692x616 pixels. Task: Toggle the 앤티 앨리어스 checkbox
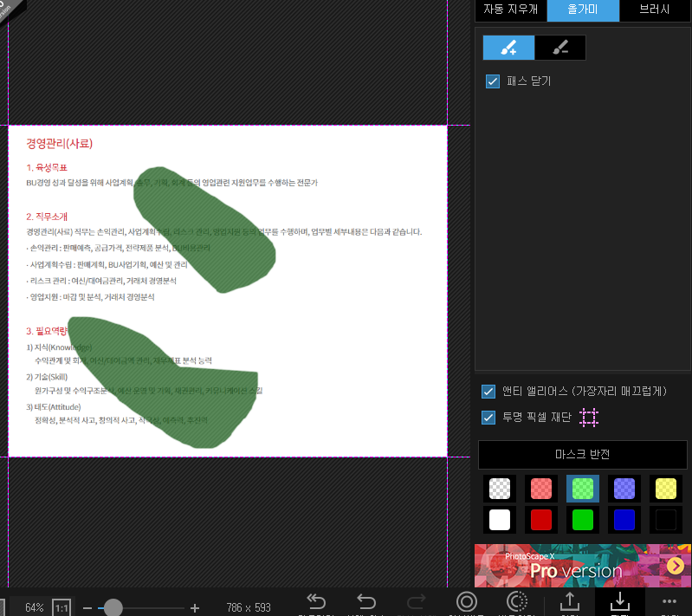[x=488, y=392]
